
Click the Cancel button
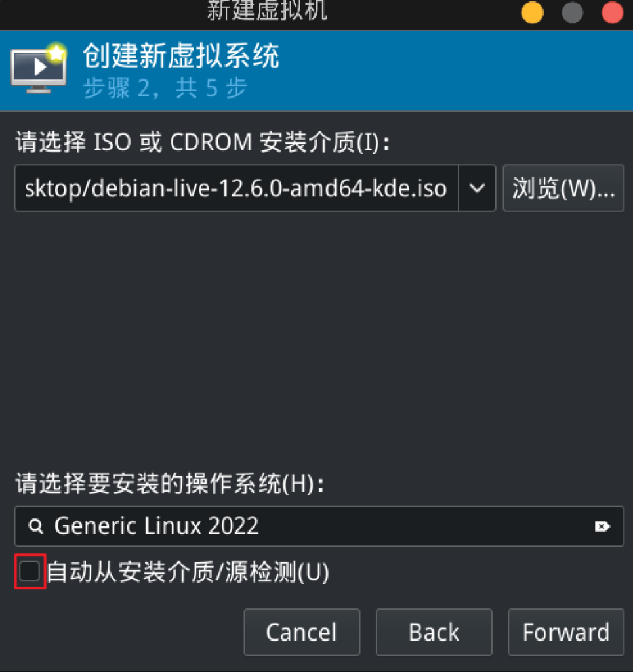(302, 632)
